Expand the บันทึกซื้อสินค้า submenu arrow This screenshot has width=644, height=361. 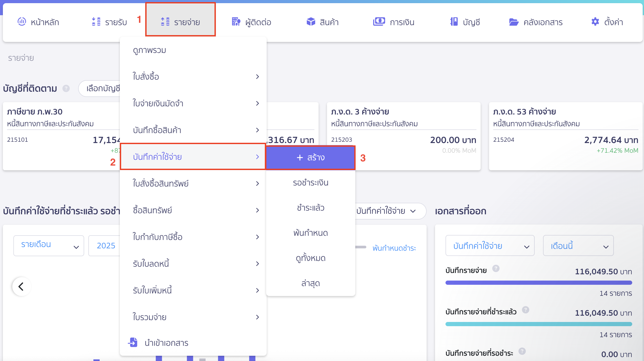tap(257, 130)
